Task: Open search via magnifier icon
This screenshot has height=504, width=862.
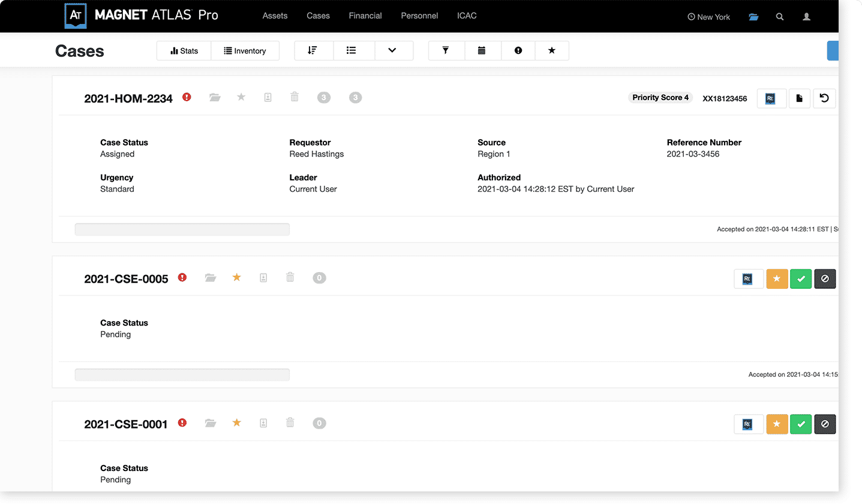Action: click(x=780, y=17)
